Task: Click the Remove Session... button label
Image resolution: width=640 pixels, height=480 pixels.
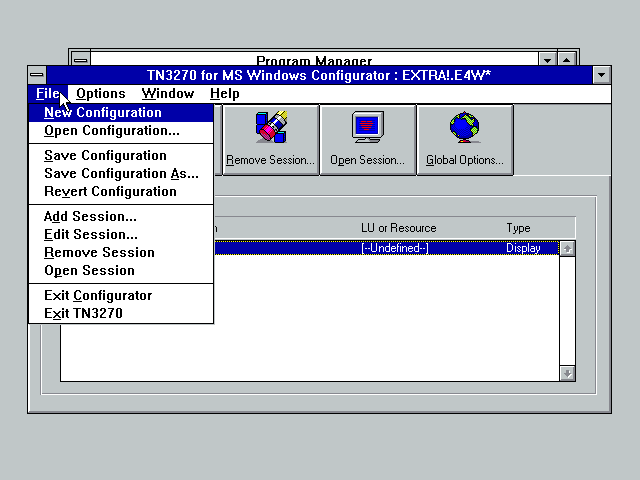Action: click(270, 160)
